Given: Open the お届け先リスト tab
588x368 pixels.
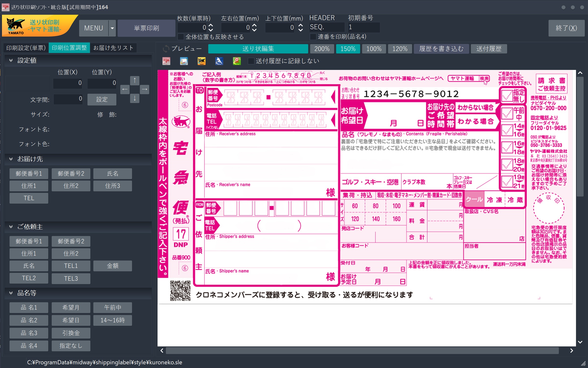Looking at the screenshot, I should click(113, 48).
